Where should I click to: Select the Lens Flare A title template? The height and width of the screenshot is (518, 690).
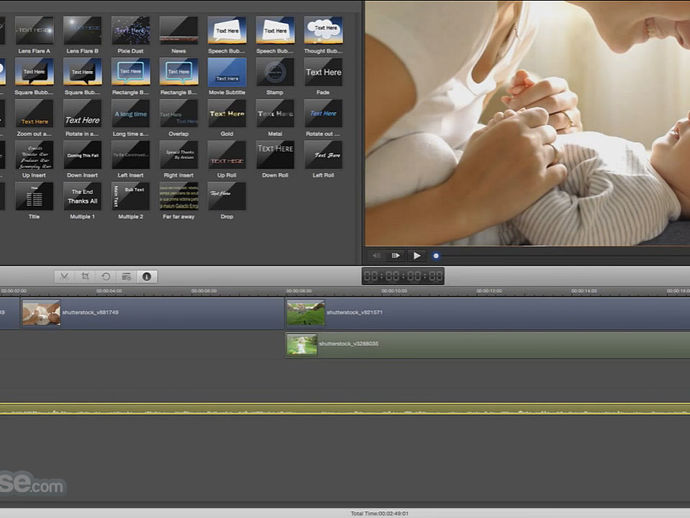tap(34, 35)
